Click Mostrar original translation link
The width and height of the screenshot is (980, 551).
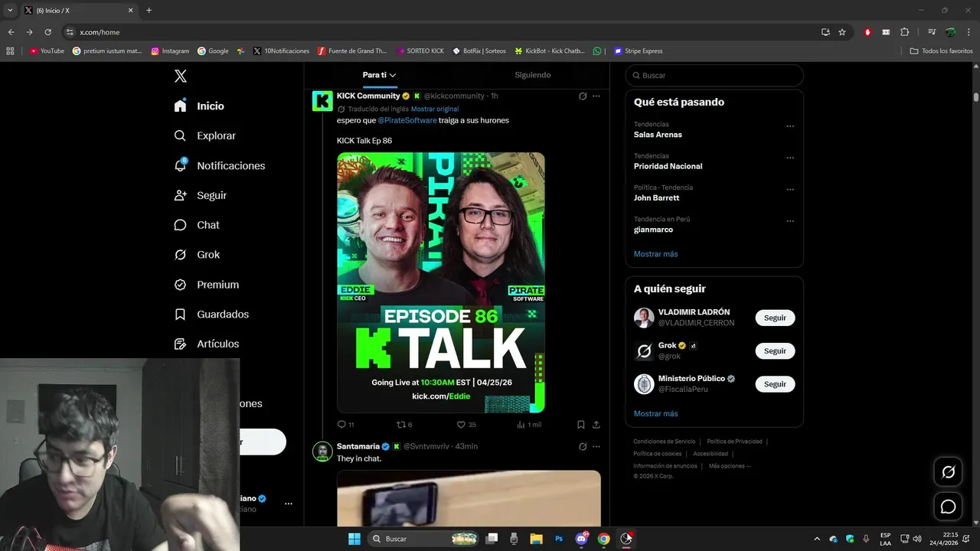(435, 109)
